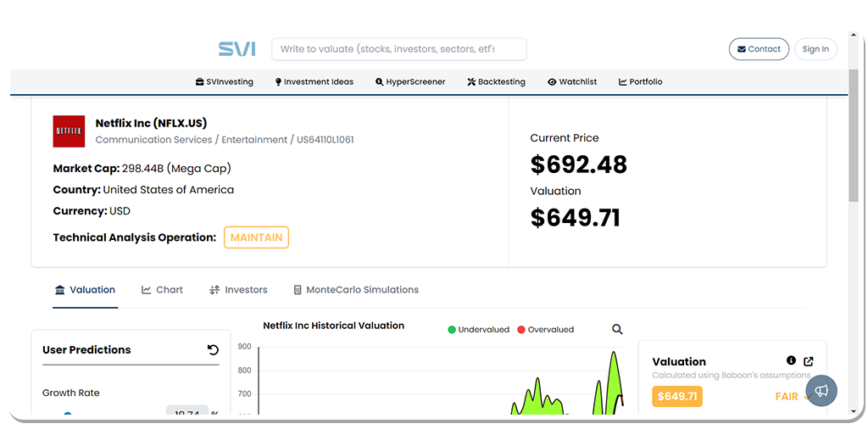Toggle the Overvalued legend item
The width and height of the screenshot is (868, 446).
point(545,330)
